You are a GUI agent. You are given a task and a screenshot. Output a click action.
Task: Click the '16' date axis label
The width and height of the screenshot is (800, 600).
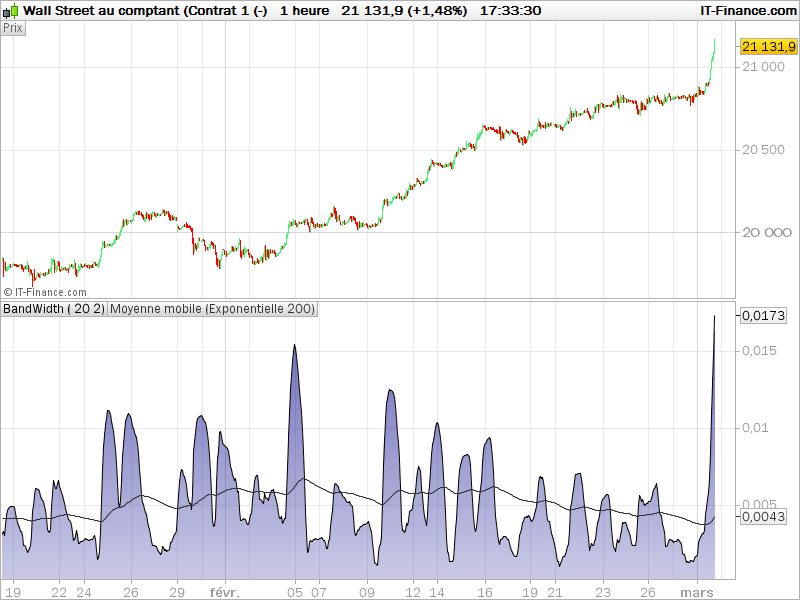(485, 592)
